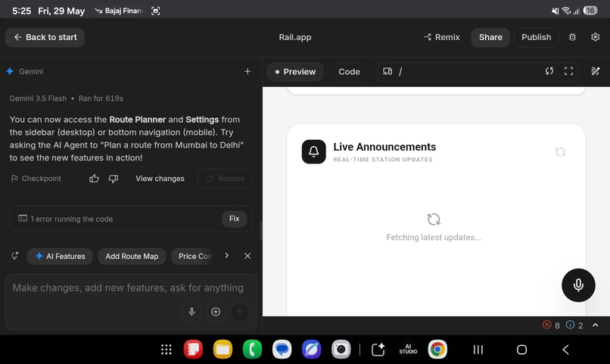Click the Remix button
This screenshot has height=364, width=610.
coord(441,37)
